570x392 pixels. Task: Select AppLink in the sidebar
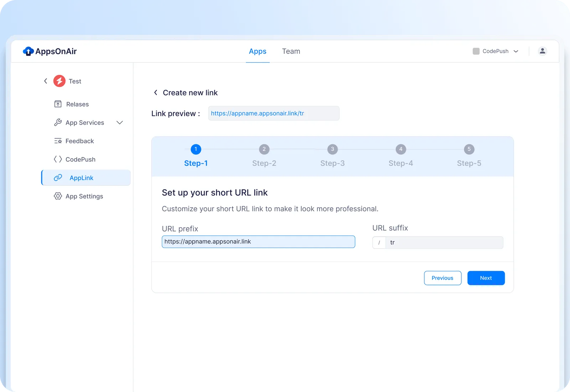tap(86, 178)
